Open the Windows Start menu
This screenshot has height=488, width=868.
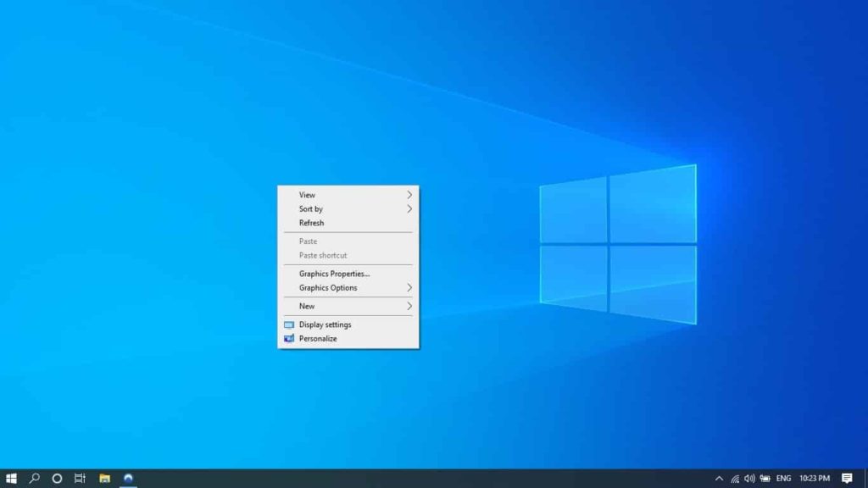11,478
